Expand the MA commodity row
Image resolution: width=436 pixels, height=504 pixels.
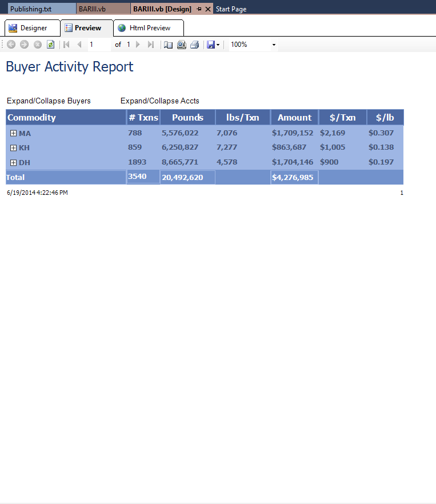tap(13, 133)
